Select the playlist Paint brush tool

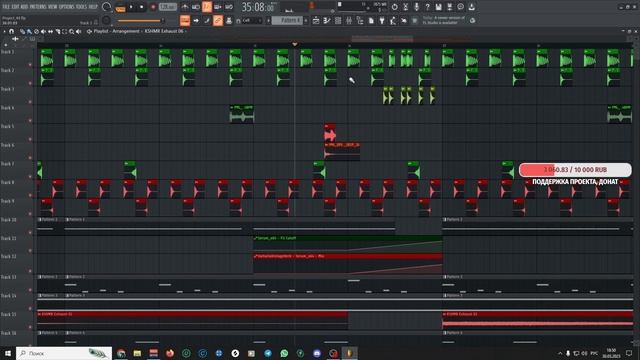pyautogui.click(x=29, y=31)
